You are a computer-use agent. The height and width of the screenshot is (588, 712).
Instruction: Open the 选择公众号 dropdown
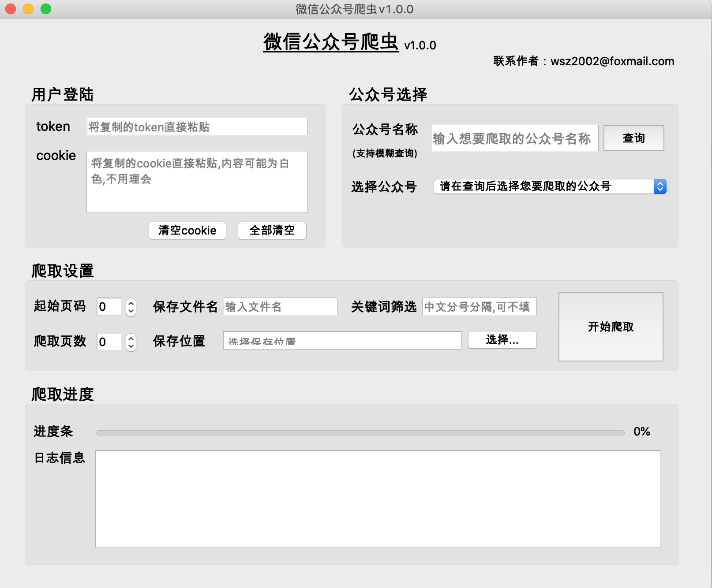click(550, 186)
